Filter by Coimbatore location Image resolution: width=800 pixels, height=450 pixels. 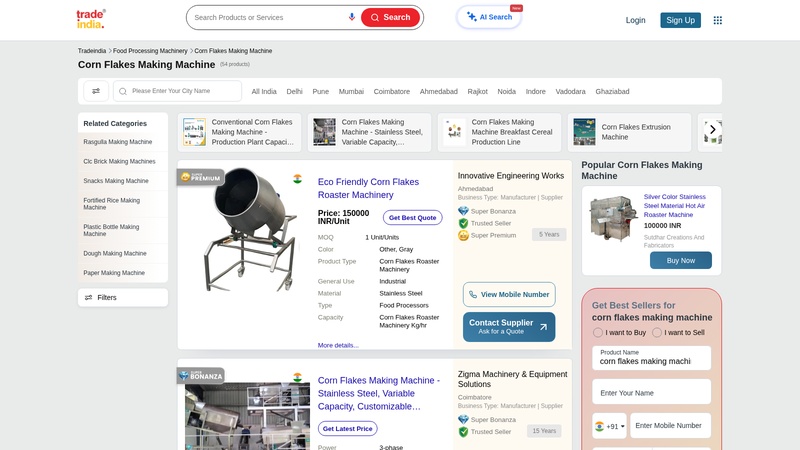click(391, 92)
